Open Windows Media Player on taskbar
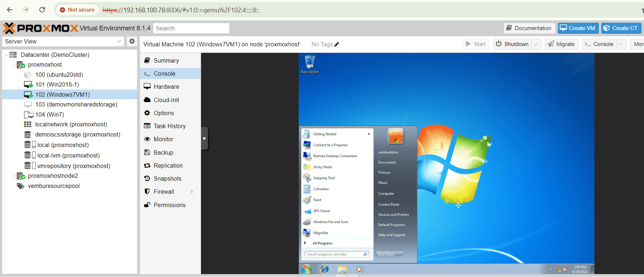This screenshot has width=644, height=277. point(359,269)
